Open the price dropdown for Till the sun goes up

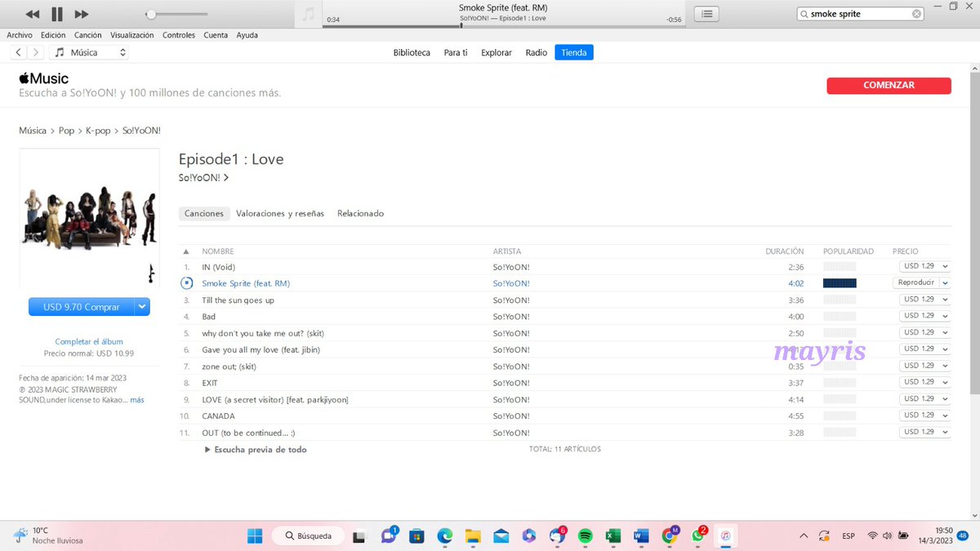pos(945,300)
